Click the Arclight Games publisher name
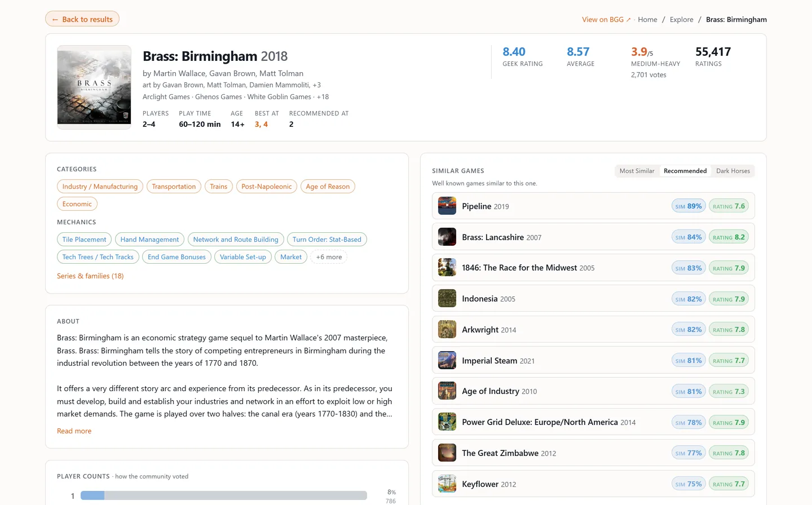Viewport: 812px width, 505px height. [x=166, y=97]
